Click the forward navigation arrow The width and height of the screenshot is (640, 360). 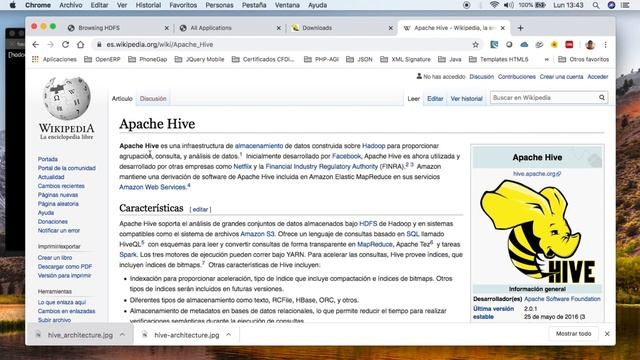pos(51,44)
